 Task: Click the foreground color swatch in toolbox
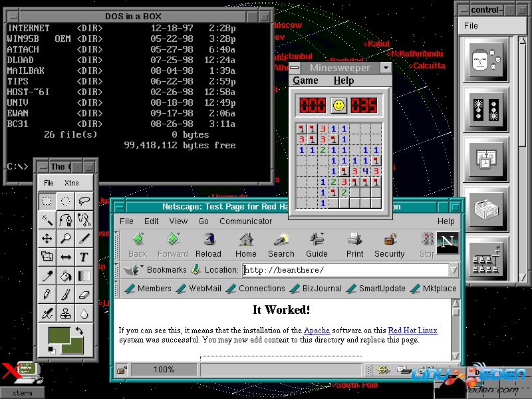tap(59, 335)
